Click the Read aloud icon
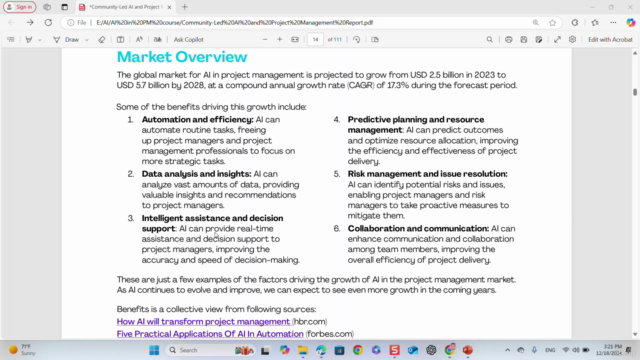The image size is (640, 360). coord(139,40)
